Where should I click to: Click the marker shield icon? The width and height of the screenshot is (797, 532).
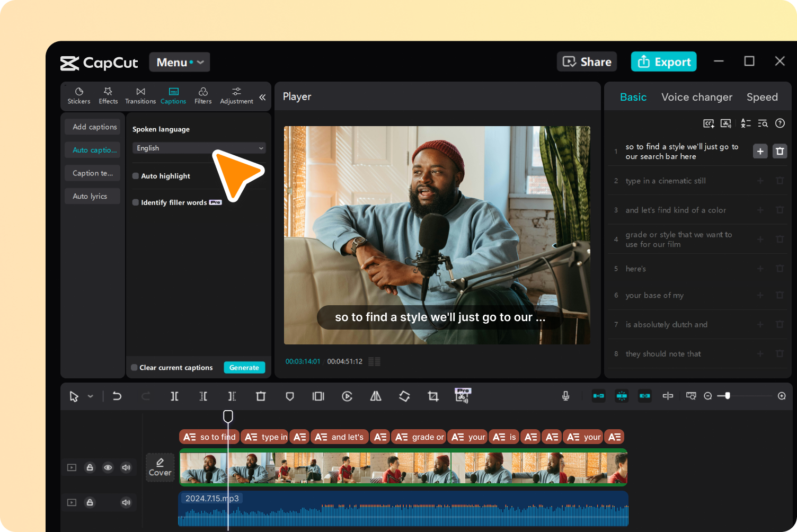pyautogui.click(x=289, y=396)
